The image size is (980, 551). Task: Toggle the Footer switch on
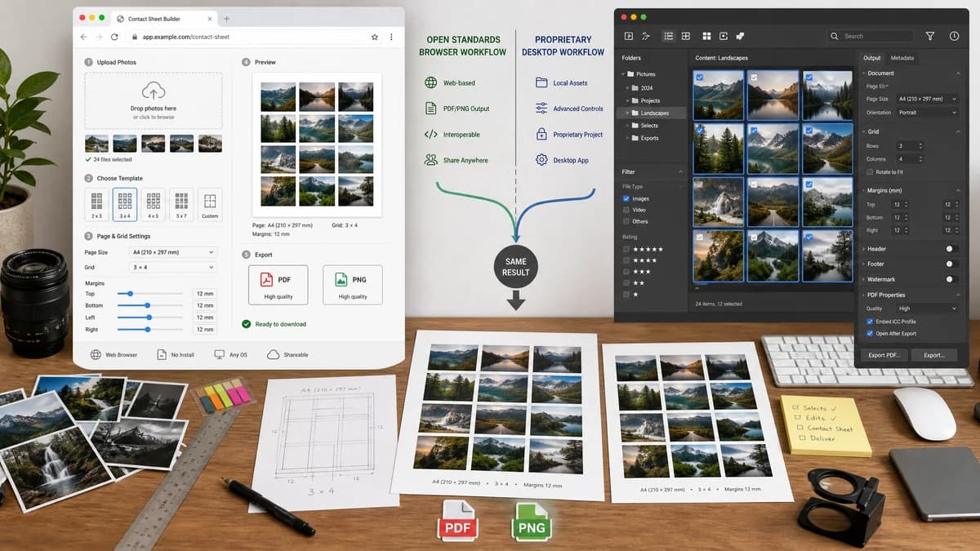click(951, 264)
